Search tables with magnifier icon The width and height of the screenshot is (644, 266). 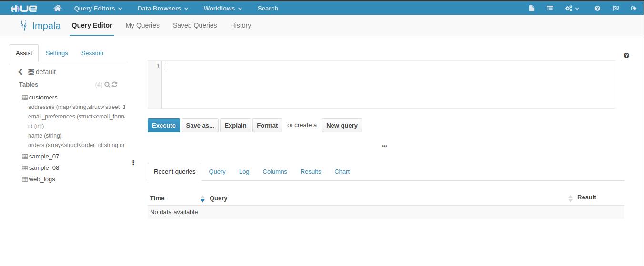pos(107,84)
